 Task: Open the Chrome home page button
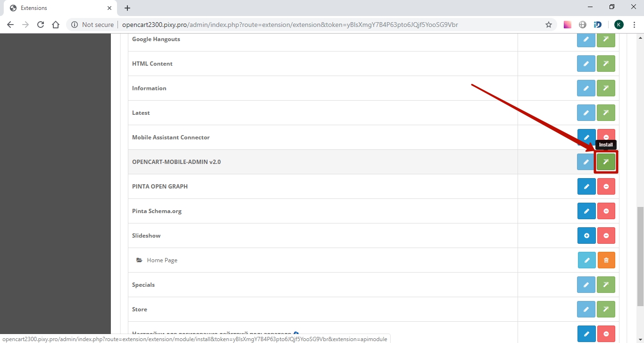click(56, 25)
